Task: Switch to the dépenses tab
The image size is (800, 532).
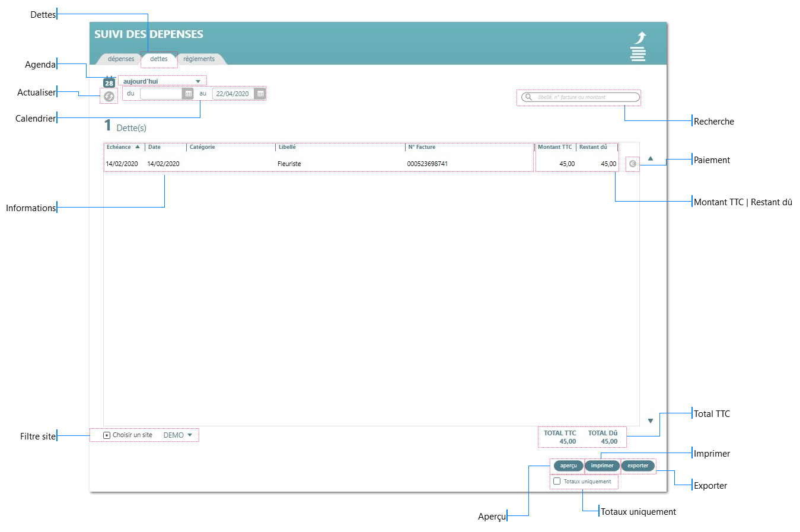Action: click(x=121, y=59)
